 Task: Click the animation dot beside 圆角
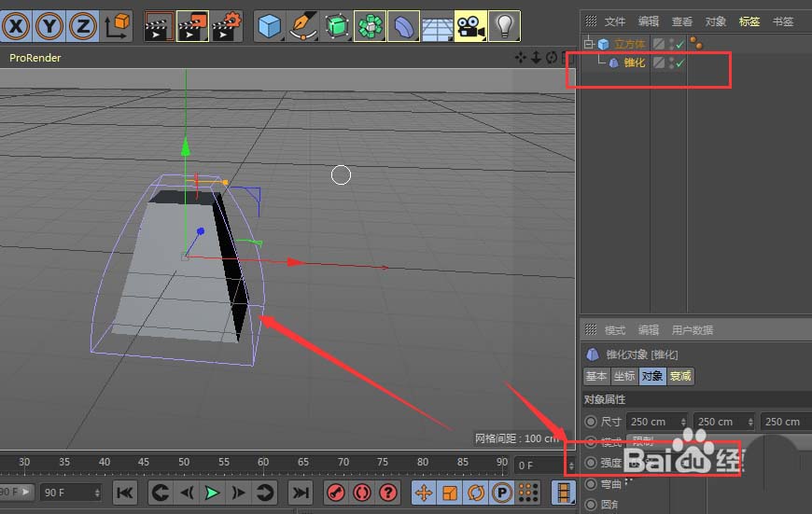pos(591,504)
